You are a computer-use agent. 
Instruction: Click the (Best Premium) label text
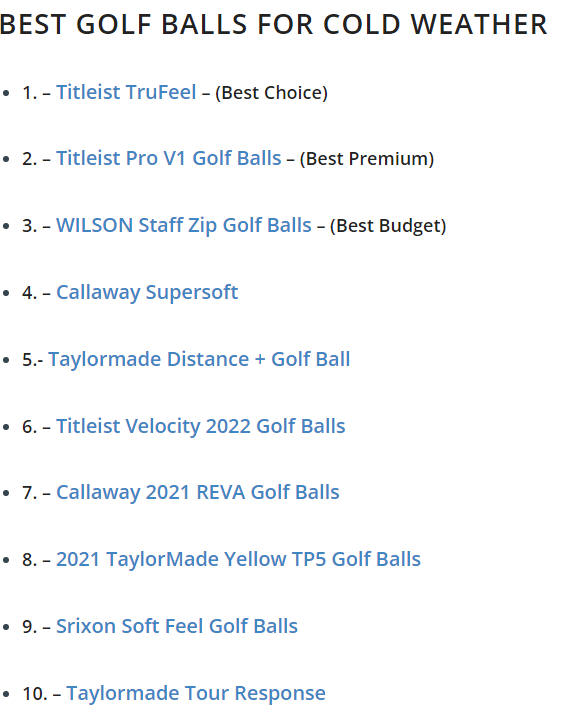click(367, 159)
